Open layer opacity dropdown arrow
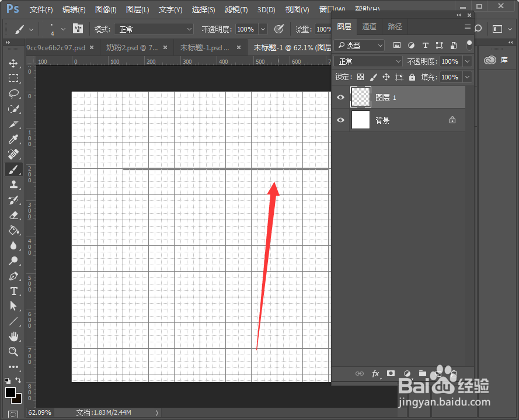Viewport: 519px width, 420px height. point(467,61)
